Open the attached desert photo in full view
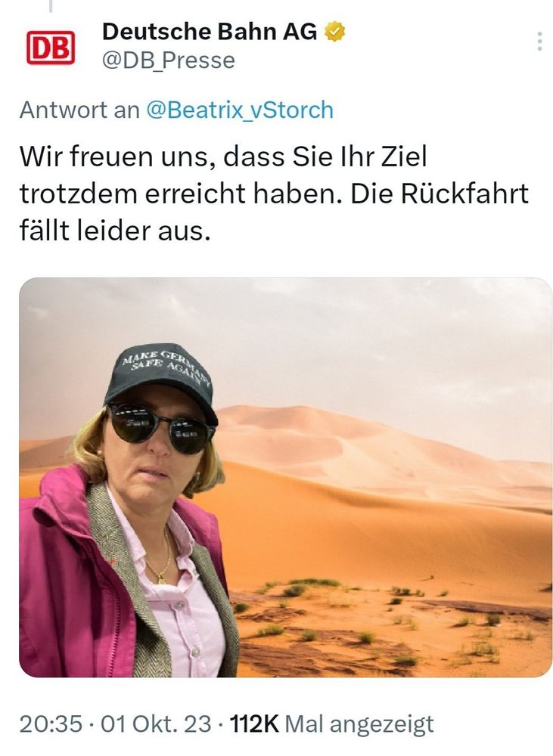The width and height of the screenshot is (553, 756). [x=285, y=477]
